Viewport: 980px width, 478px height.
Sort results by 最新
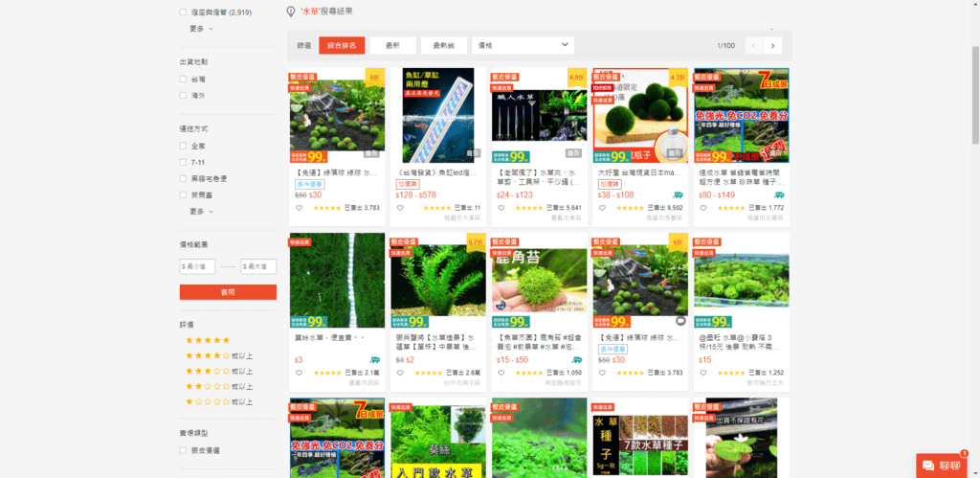coord(392,45)
